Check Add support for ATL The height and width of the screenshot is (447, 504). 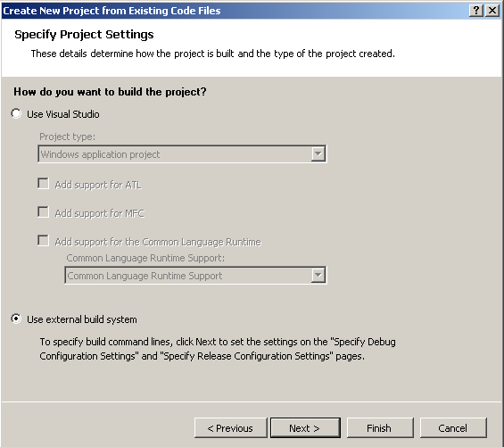[43, 184]
